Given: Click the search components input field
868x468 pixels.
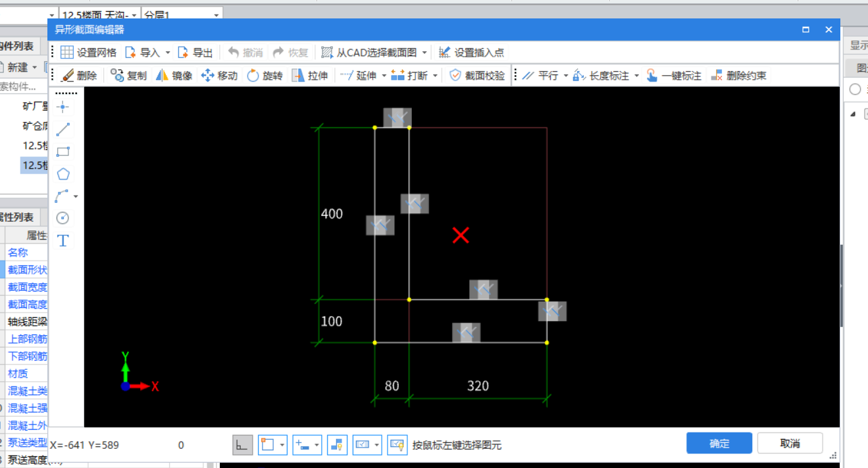Looking at the screenshot, I should click(x=24, y=86).
